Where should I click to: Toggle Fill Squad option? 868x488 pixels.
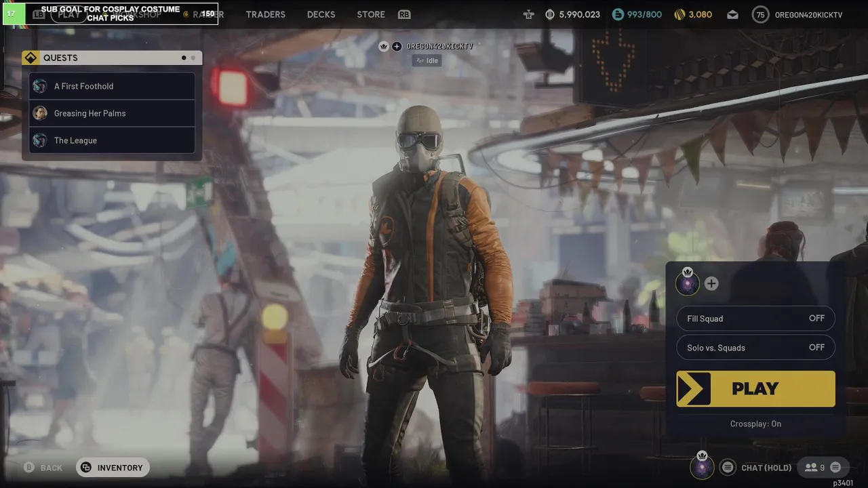[755, 319]
